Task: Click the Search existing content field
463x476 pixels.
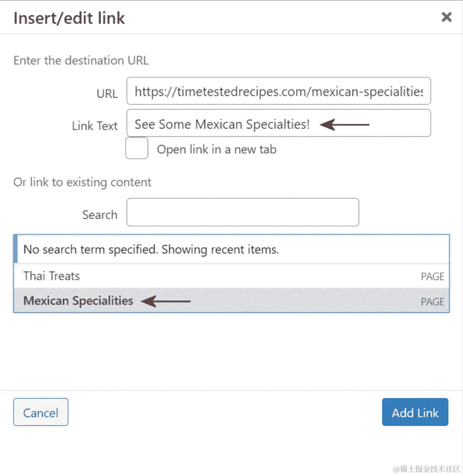Action: 242,213
